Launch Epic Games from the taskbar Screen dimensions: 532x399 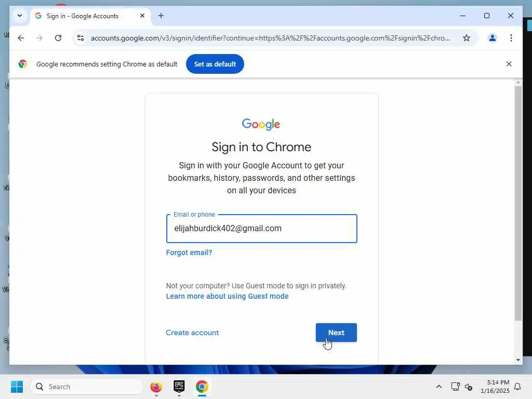[x=179, y=387]
